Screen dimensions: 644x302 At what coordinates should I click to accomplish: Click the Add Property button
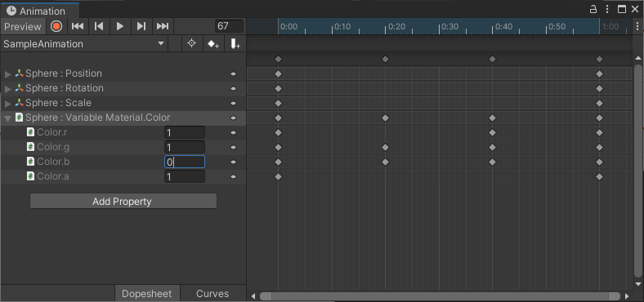point(123,202)
